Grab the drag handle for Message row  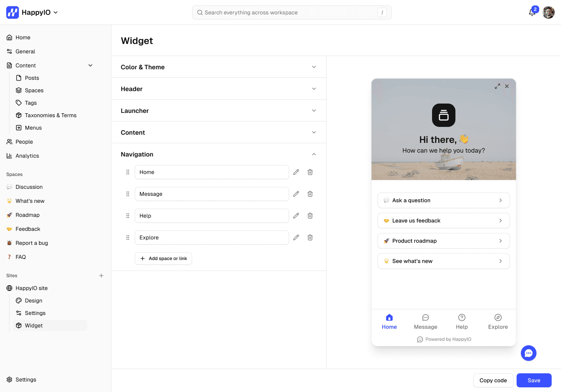[x=128, y=194]
